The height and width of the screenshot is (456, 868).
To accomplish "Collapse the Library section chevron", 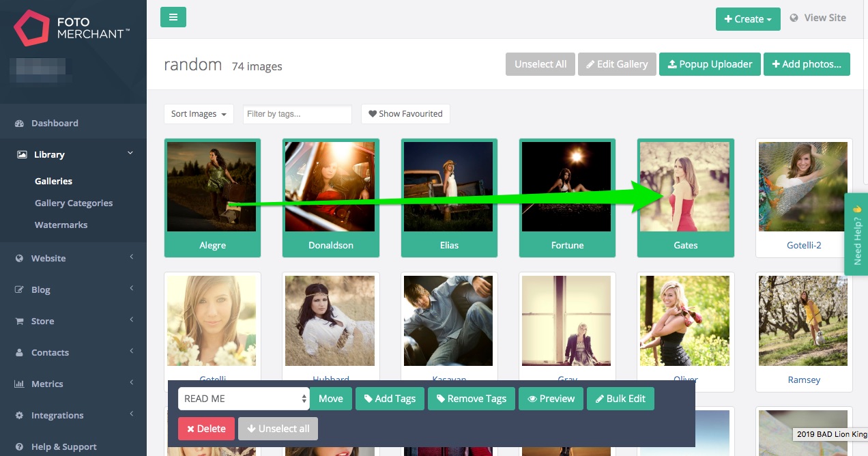I will click(x=130, y=154).
